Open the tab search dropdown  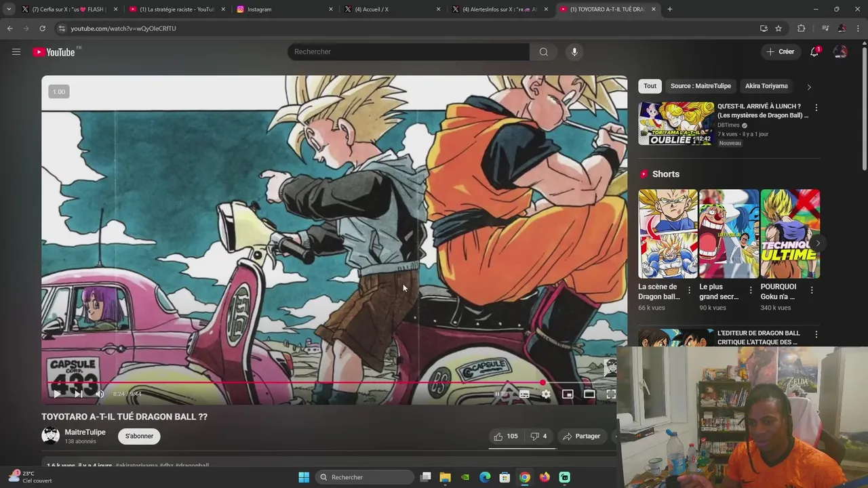point(8,9)
